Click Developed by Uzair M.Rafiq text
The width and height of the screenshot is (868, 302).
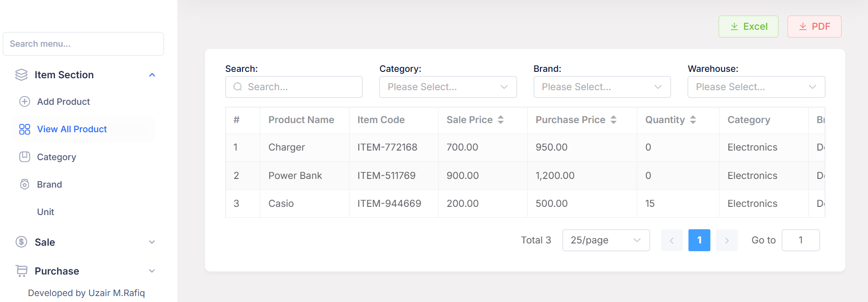tap(86, 293)
